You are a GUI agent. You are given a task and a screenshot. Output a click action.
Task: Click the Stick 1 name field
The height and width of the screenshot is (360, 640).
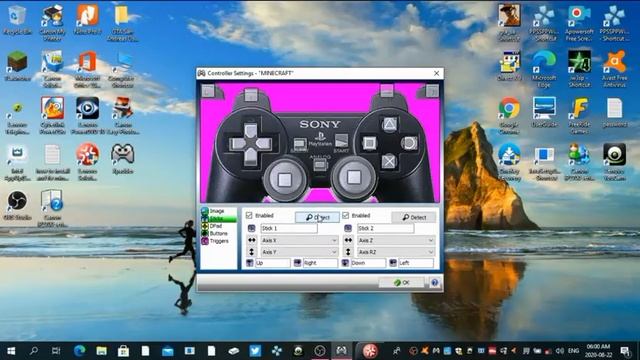(x=289, y=229)
